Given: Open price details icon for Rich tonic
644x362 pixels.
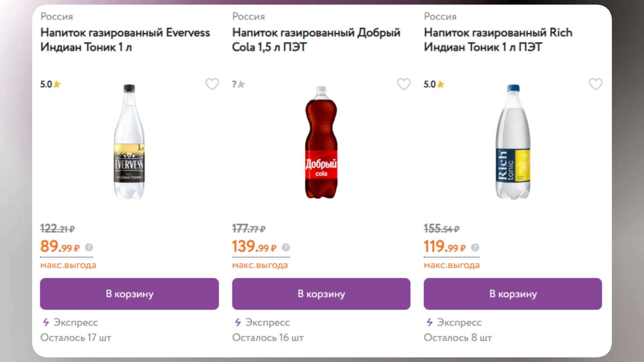Looking at the screenshot, I should click(x=474, y=248).
